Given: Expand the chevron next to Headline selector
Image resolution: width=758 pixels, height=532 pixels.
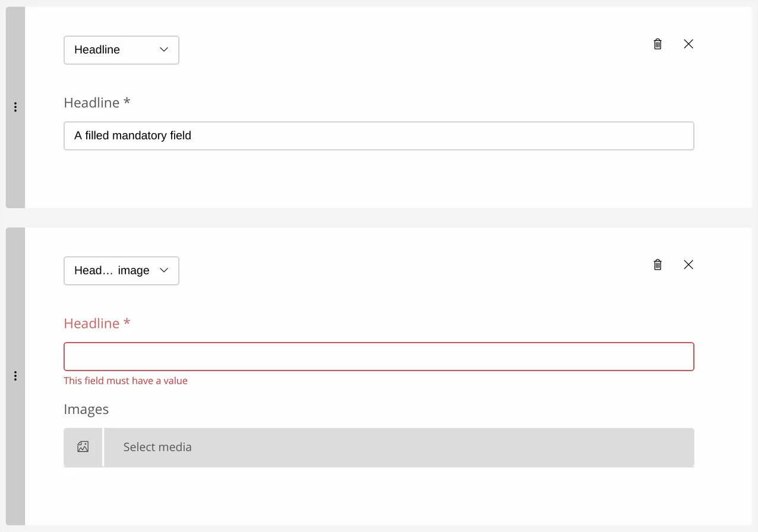Looking at the screenshot, I should [x=163, y=50].
